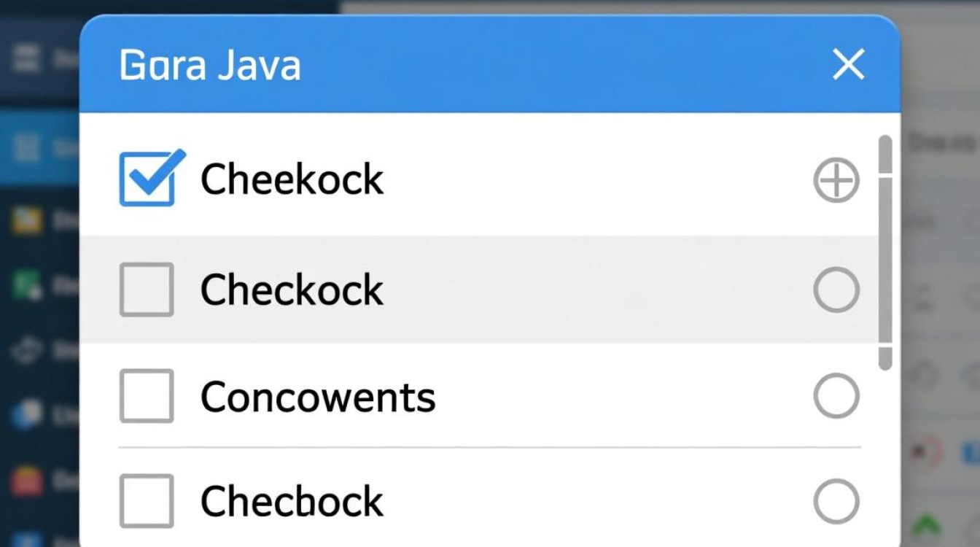Select the Checbock list entry
This screenshot has width=980, height=547.
(x=290, y=500)
